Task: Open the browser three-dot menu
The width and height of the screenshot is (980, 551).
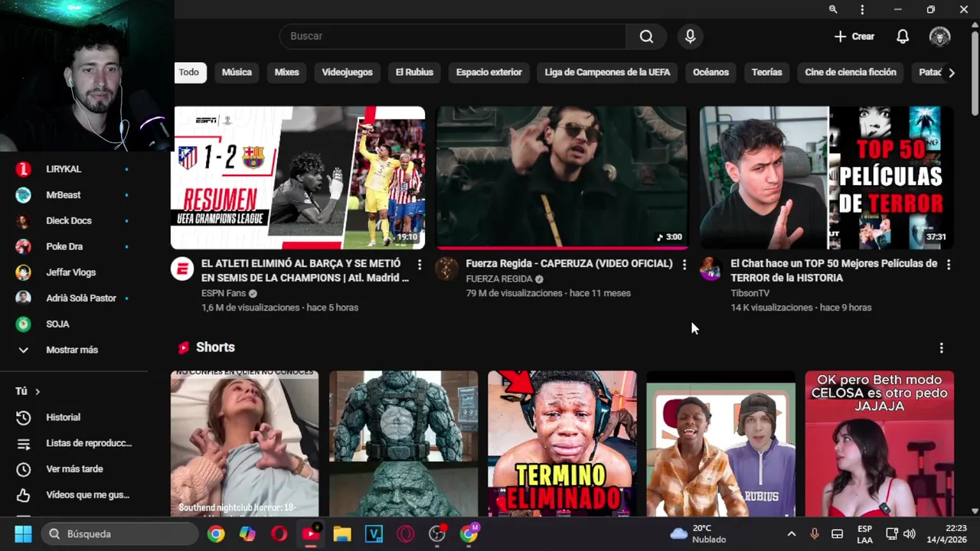Action: pos(862,9)
